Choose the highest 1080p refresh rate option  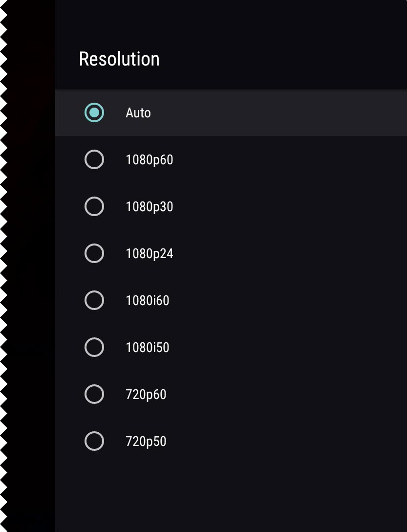click(x=150, y=159)
